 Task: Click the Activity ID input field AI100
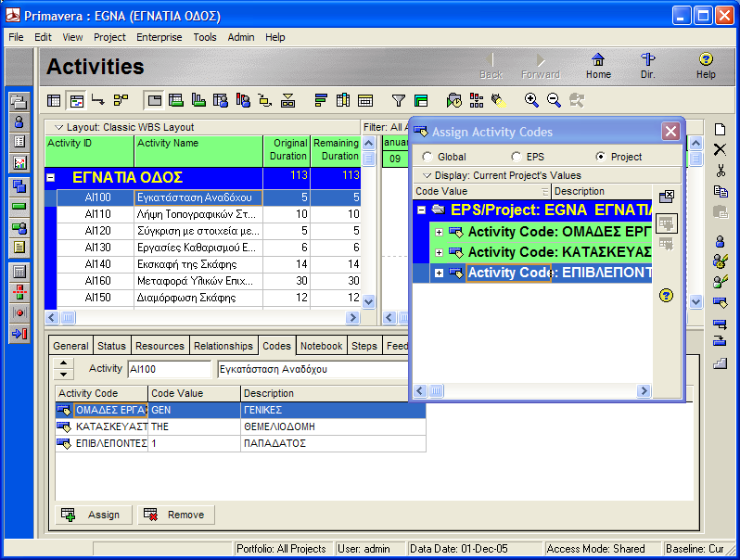[169, 369]
